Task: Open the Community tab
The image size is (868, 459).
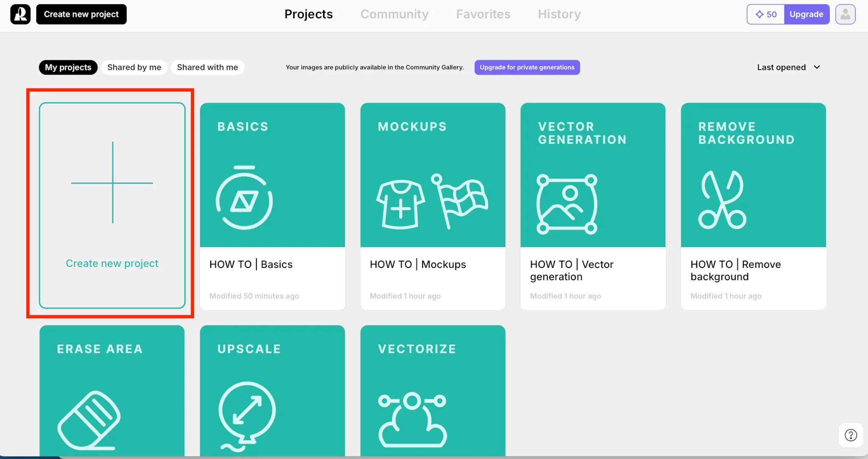Action: [394, 14]
